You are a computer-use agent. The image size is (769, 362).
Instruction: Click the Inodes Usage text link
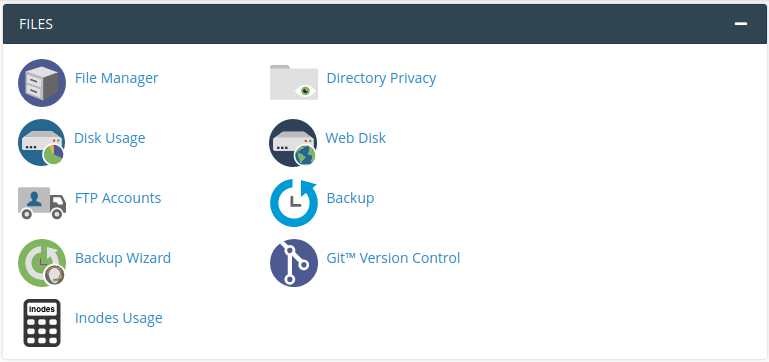pos(119,318)
